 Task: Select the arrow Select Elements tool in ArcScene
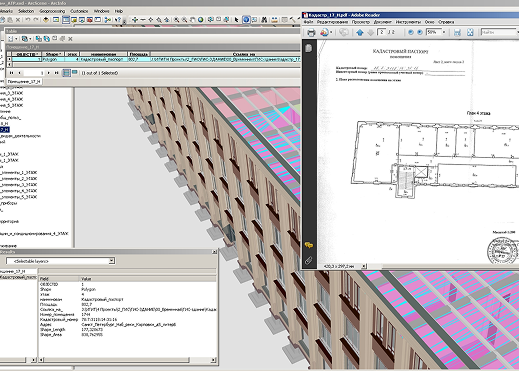(x=236, y=20)
